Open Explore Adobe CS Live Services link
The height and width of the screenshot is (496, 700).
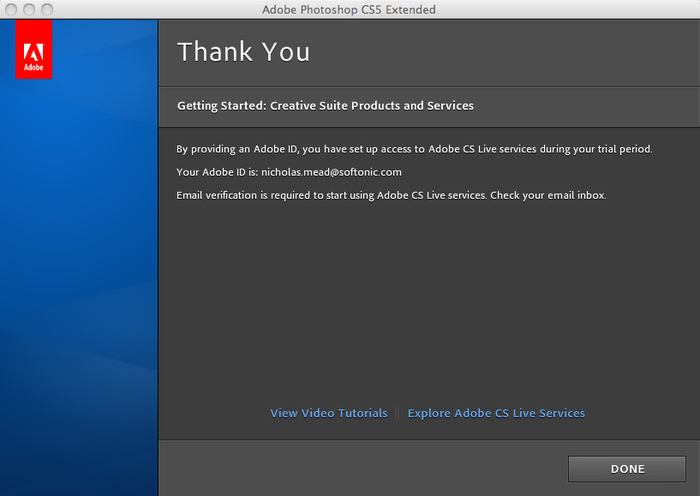[496, 413]
